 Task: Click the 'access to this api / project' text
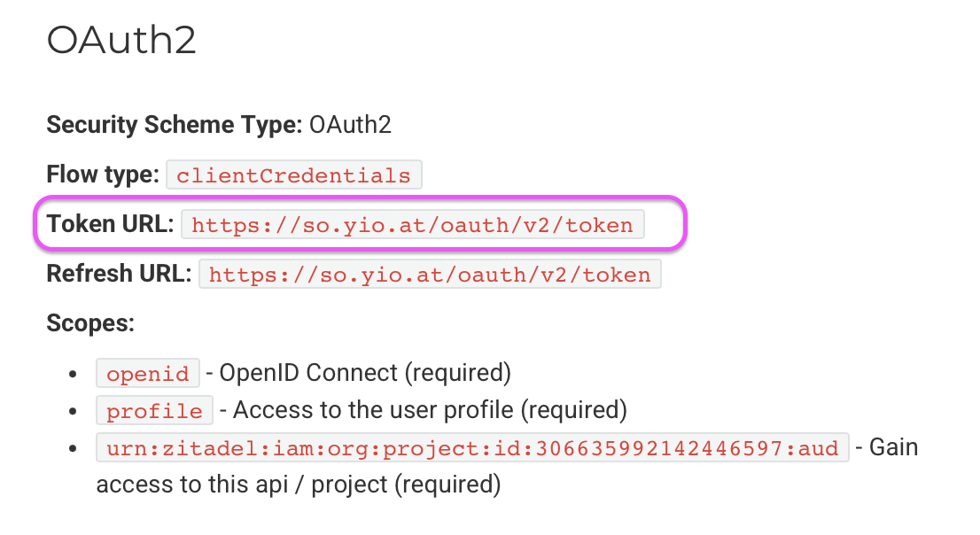298,485
